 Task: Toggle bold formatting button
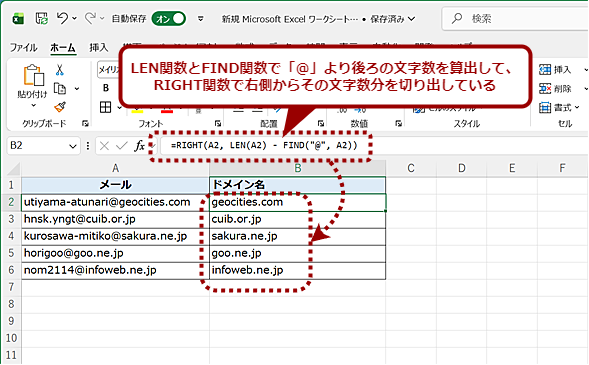coord(106,88)
